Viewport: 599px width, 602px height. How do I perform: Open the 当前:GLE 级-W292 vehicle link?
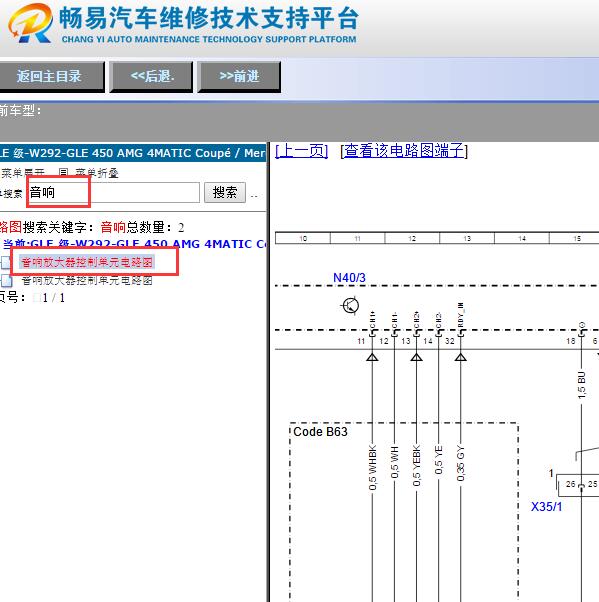click(x=134, y=244)
